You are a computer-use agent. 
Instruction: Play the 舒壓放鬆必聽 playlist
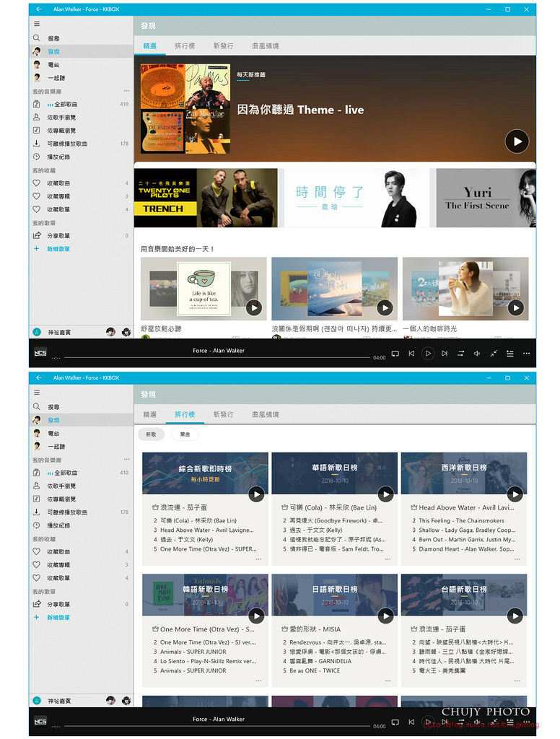click(x=254, y=307)
